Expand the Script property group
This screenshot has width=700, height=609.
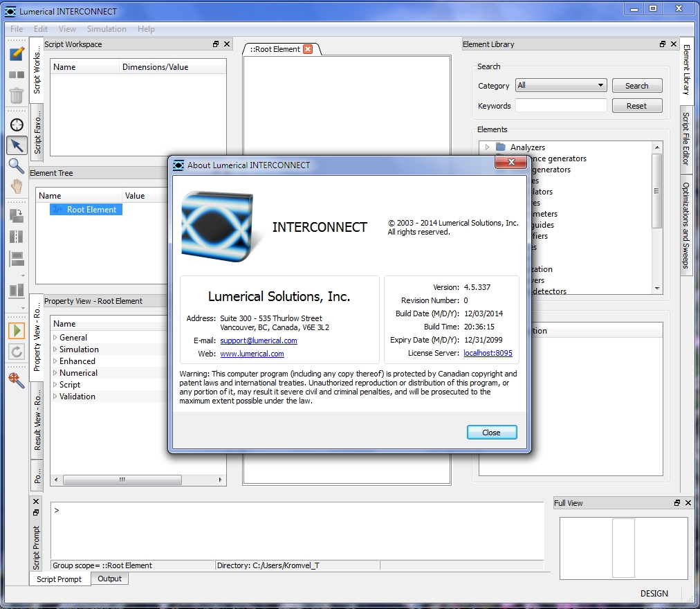[x=55, y=384]
